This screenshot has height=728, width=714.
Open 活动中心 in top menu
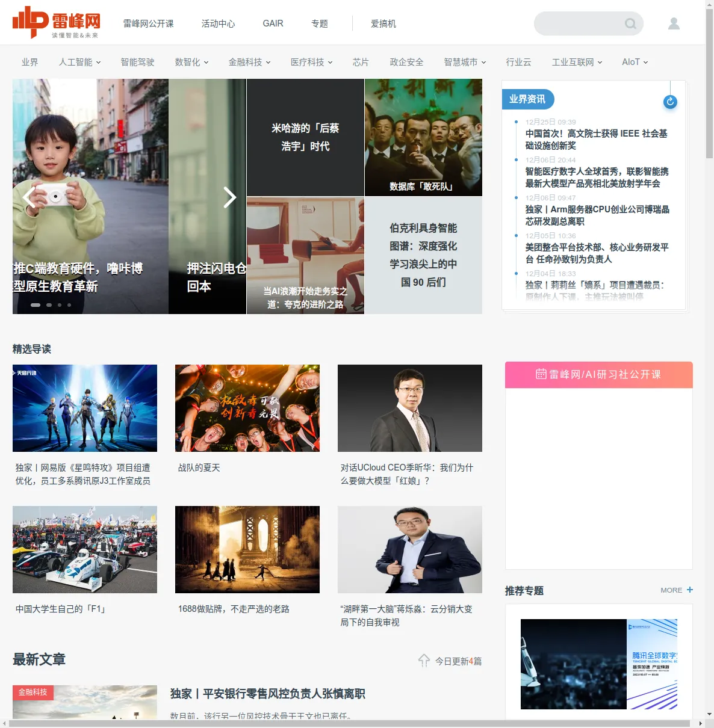pos(219,23)
